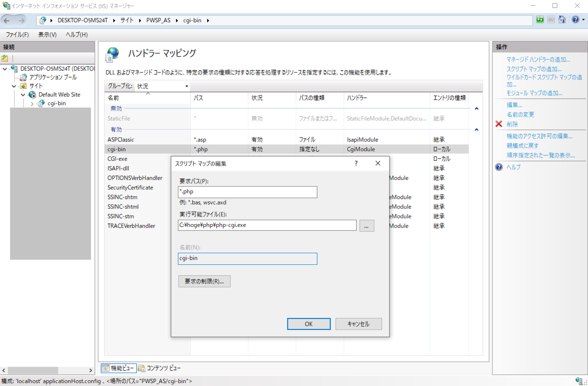Click the スクリプト マップの追加... link
The height and width of the screenshot is (386, 588).
coord(534,69)
